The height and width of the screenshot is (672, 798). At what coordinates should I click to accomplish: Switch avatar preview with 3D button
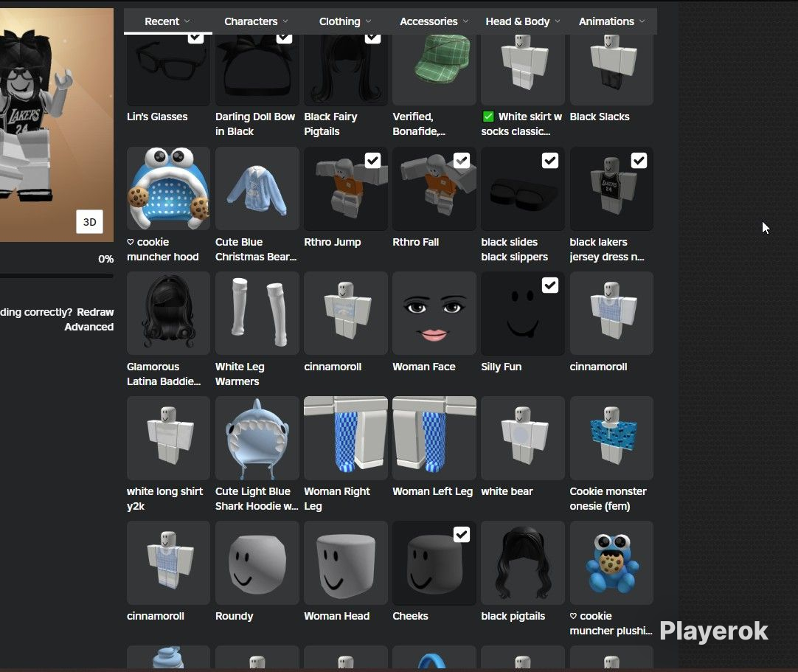tap(89, 222)
